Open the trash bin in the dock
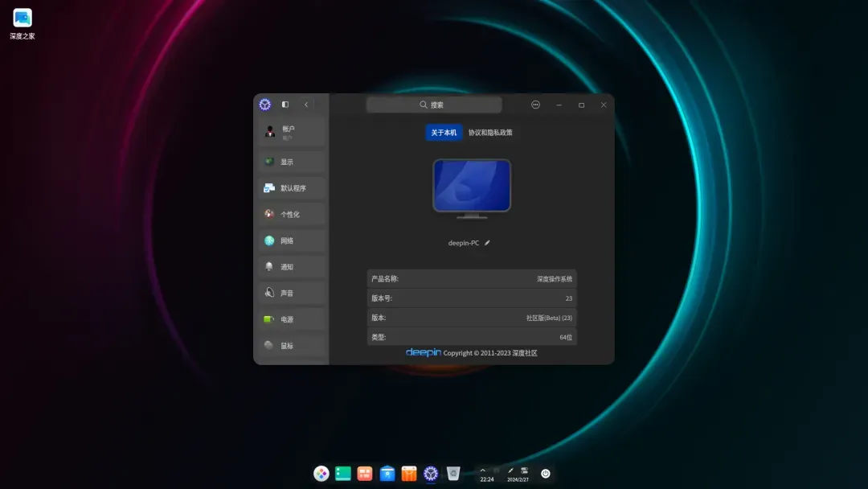This screenshot has width=868, height=489. point(453,474)
